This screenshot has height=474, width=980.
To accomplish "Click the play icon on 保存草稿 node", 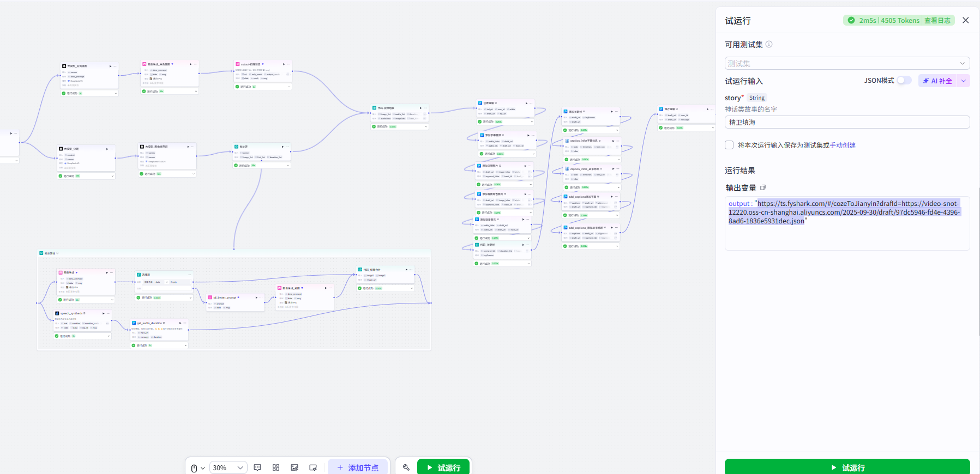I will (707, 109).
